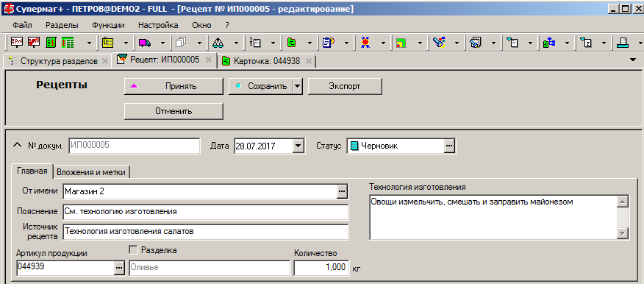Image resolution: width=644 pixels, height=284 pixels.
Task: Open dropdown arrow next to balance scales icon
Action: click(236, 43)
